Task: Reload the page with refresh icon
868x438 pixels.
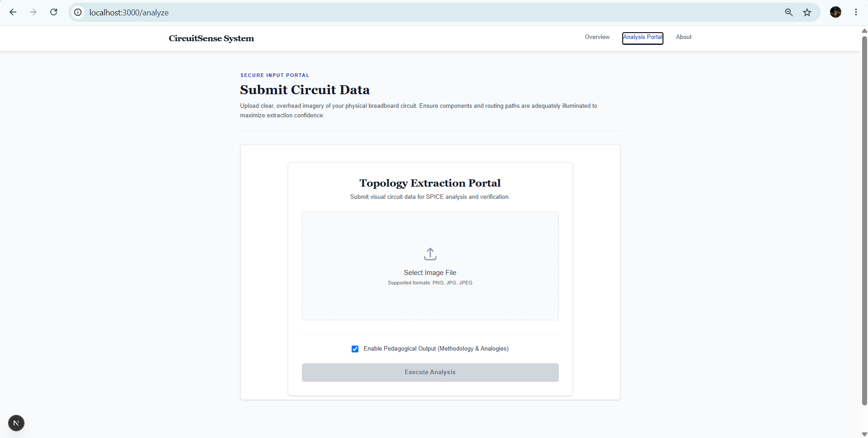Action: click(53, 12)
